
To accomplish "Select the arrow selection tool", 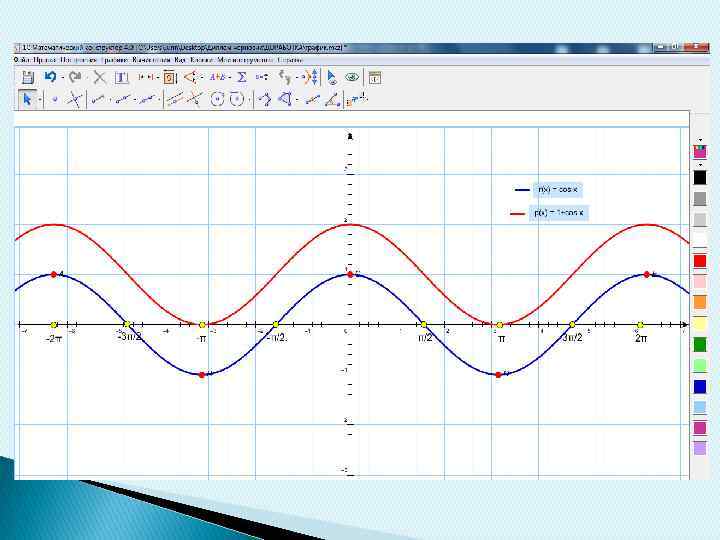I will point(27,99).
